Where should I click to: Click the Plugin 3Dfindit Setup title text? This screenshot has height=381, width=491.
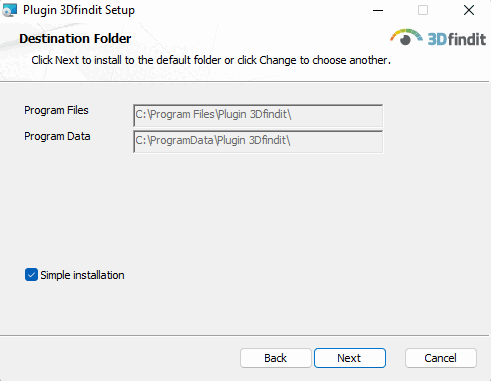tap(79, 10)
